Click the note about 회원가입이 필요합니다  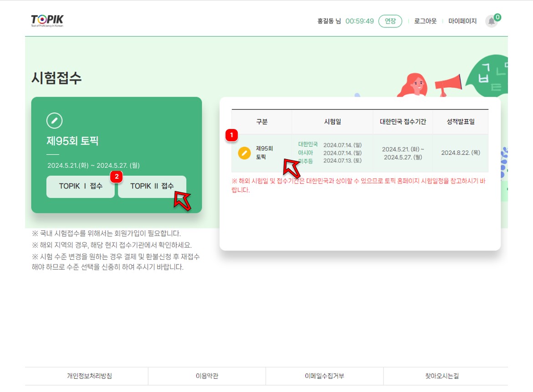(107, 233)
